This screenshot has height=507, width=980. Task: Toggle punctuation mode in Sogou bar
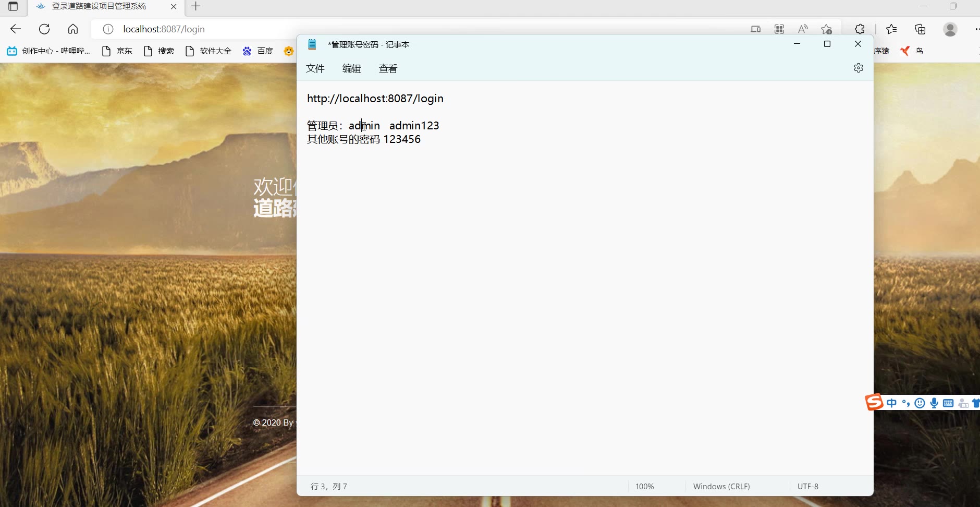click(x=906, y=403)
